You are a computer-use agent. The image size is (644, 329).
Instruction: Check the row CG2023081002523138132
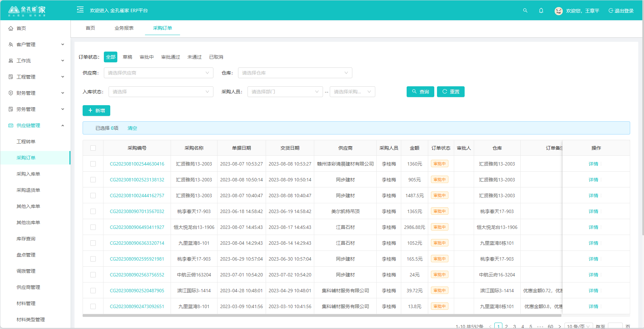click(x=93, y=180)
